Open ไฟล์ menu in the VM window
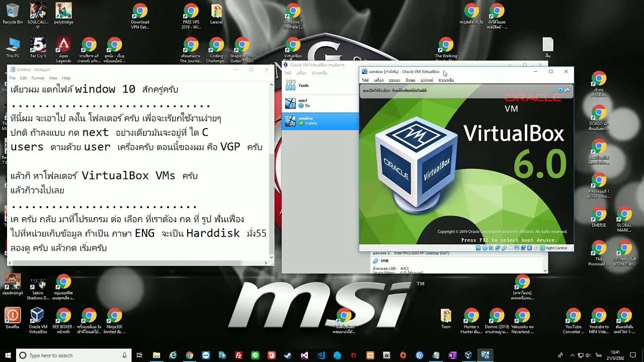Image resolution: width=644 pixels, height=362 pixels. pyautogui.click(x=365, y=80)
